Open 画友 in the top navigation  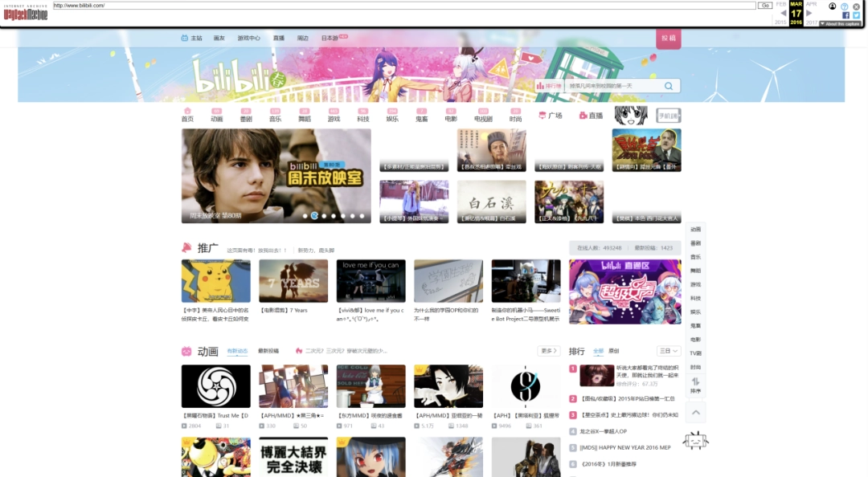point(219,39)
